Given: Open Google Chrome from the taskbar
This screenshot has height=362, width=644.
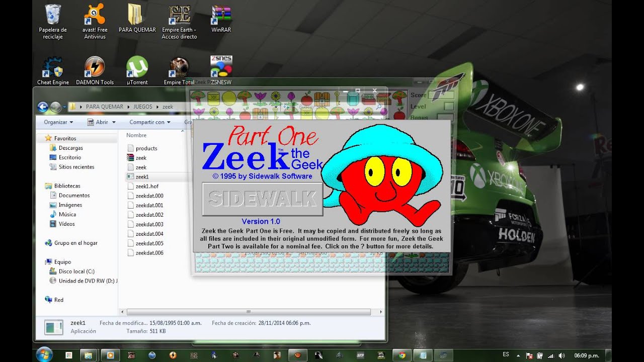Looking at the screenshot, I should (402, 355).
